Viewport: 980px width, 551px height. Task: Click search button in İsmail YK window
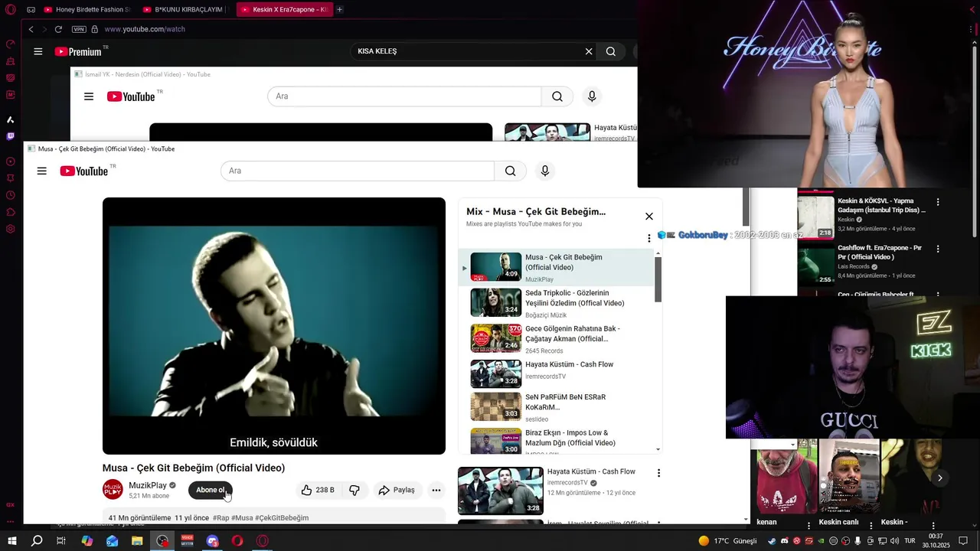pyautogui.click(x=557, y=96)
